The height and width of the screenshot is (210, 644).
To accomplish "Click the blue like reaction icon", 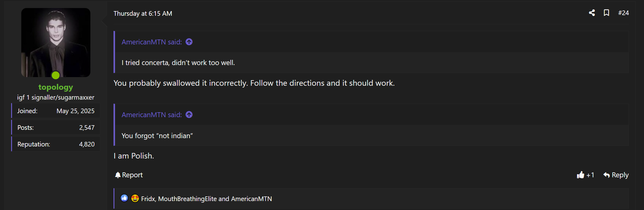I will tap(124, 198).
